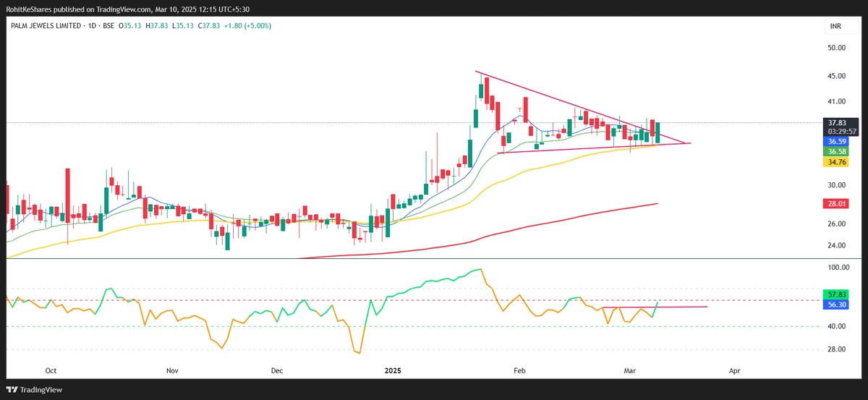Click the Dec label on the time axis
Image resolution: width=868 pixels, height=400 pixels.
coord(277,370)
